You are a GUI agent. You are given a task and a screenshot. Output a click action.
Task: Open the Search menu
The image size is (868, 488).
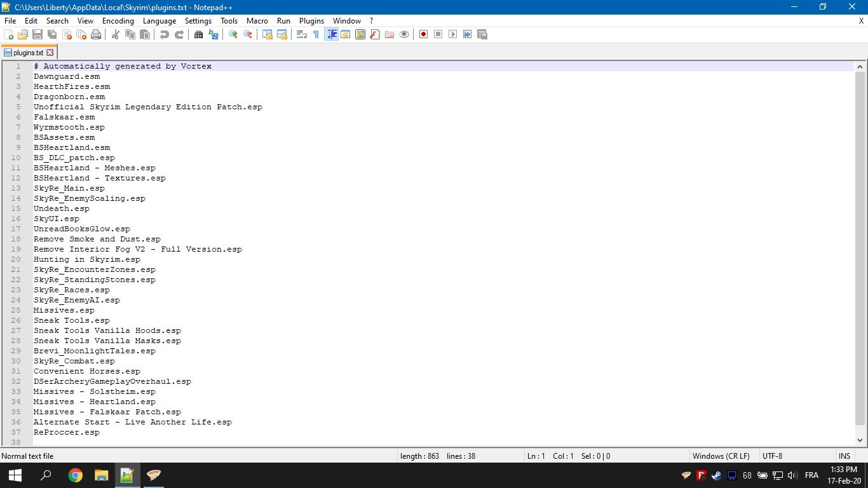point(57,21)
